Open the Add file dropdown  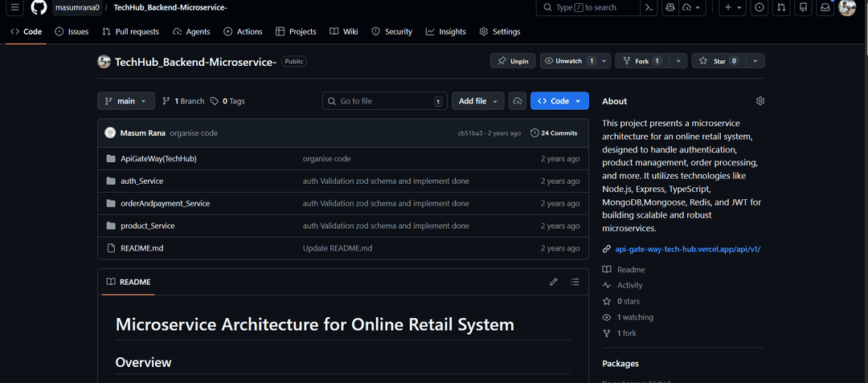(x=478, y=101)
